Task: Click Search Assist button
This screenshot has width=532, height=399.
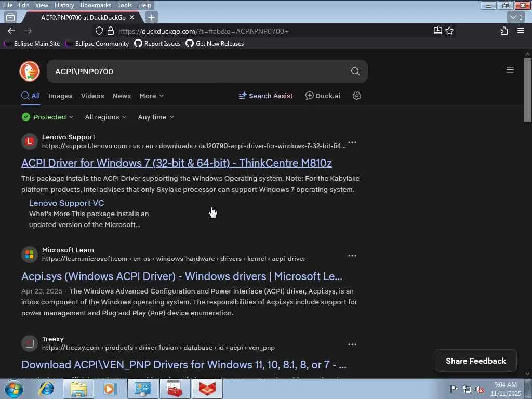Action: 265,96
